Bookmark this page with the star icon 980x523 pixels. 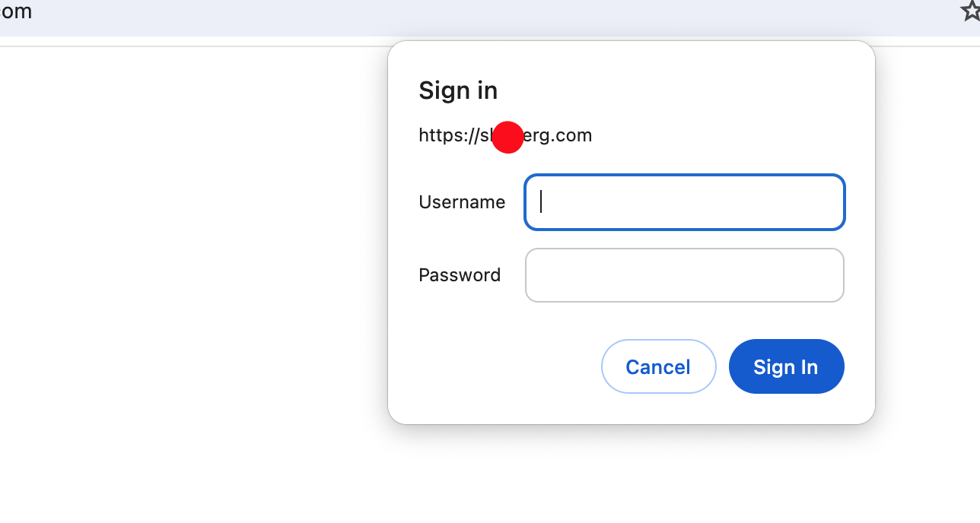click(x=971, y=11)
